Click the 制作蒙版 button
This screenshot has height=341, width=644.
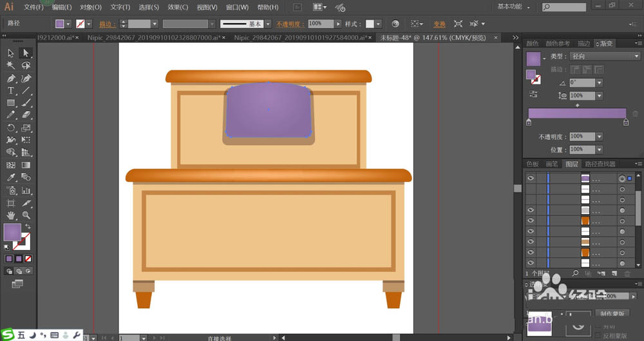click(612, 313)
